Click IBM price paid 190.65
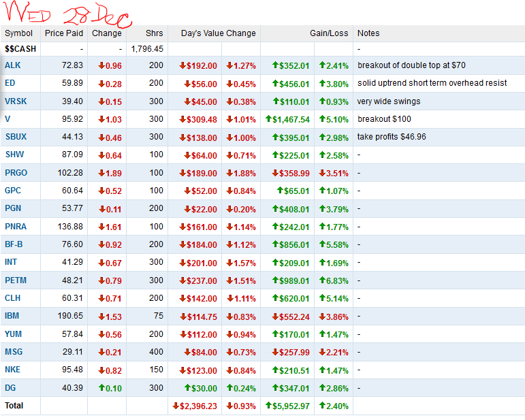Screen dimensions: 525x420 [70, 316]
